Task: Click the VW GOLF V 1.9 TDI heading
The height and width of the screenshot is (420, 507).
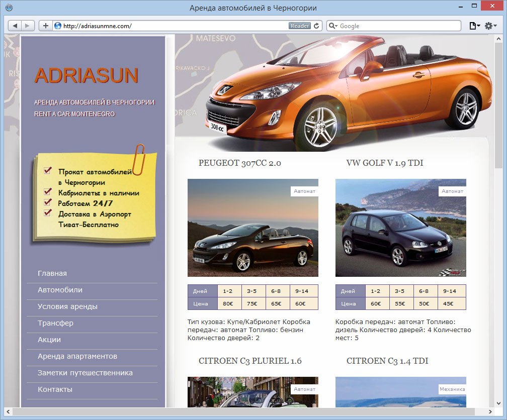Action: pos(384,163)
